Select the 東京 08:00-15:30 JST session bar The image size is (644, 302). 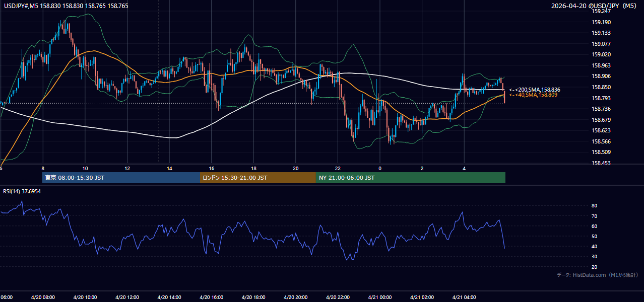[x=121, y=178]
